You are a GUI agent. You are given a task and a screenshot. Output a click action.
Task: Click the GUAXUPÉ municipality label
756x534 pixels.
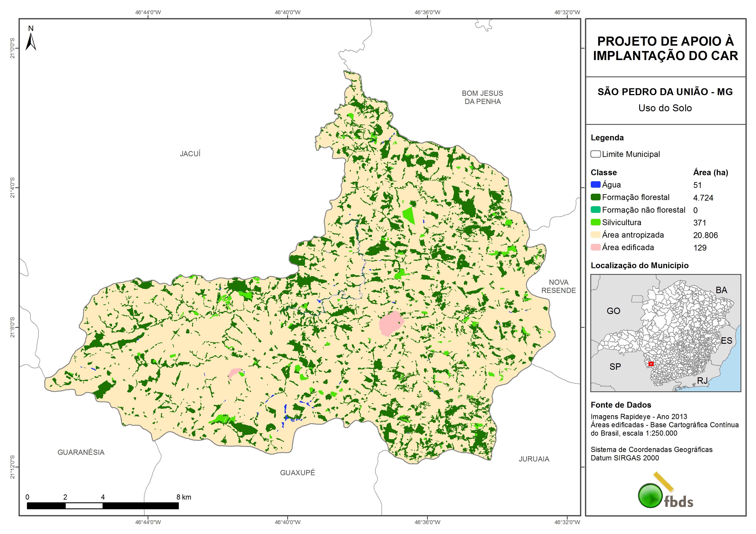pos(297,472)
